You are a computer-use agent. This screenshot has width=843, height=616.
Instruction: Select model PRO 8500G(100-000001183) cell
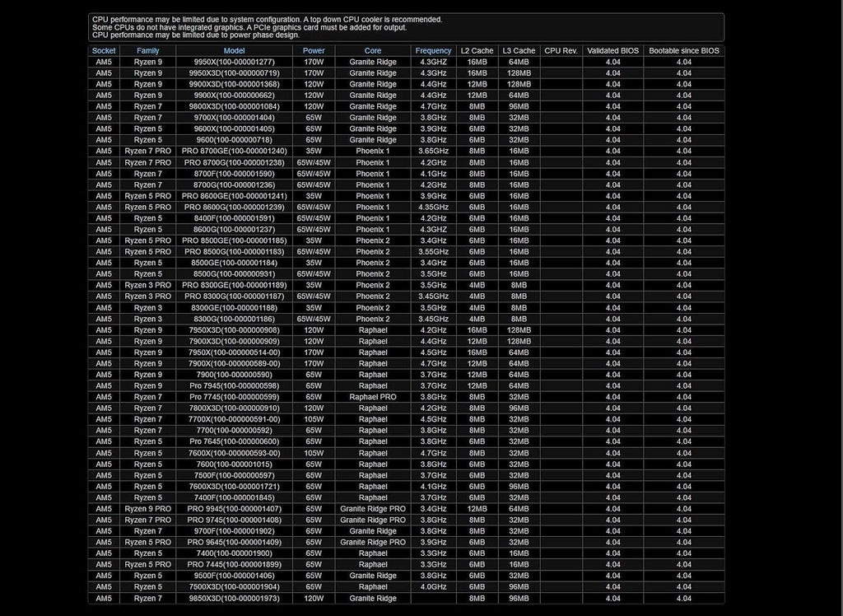pos(235,252)
